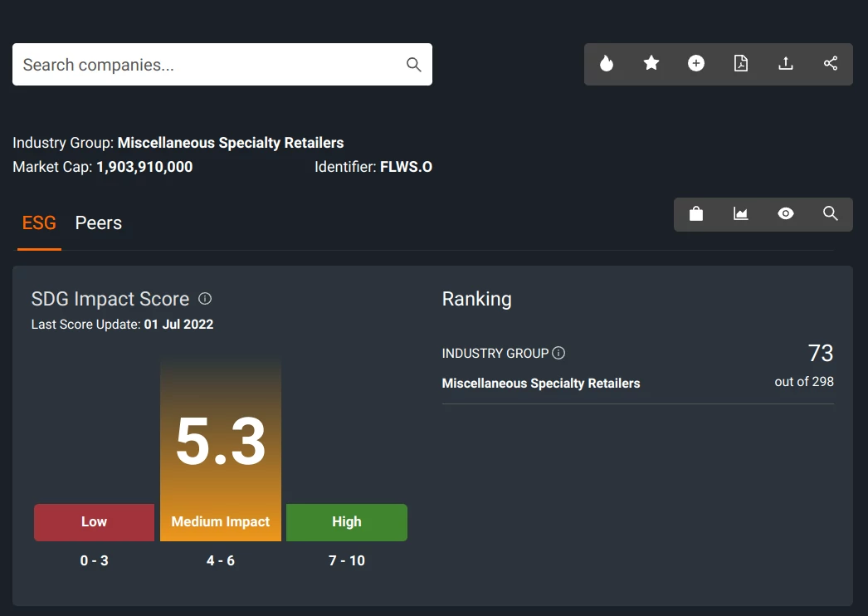Image resolution: width=868 pixels, height=616 pixels.
Task: Click the star favorite icon
Action: point(651,64)
